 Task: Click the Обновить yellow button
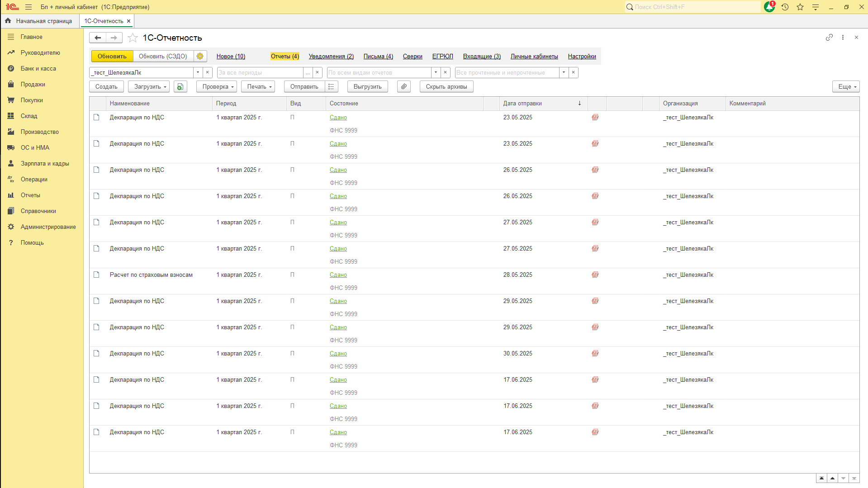click(112, 56)
